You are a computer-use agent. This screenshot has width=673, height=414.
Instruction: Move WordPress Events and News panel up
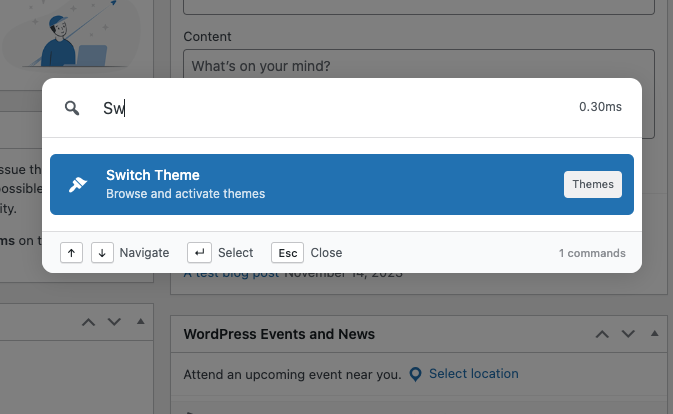coord(601,334)
